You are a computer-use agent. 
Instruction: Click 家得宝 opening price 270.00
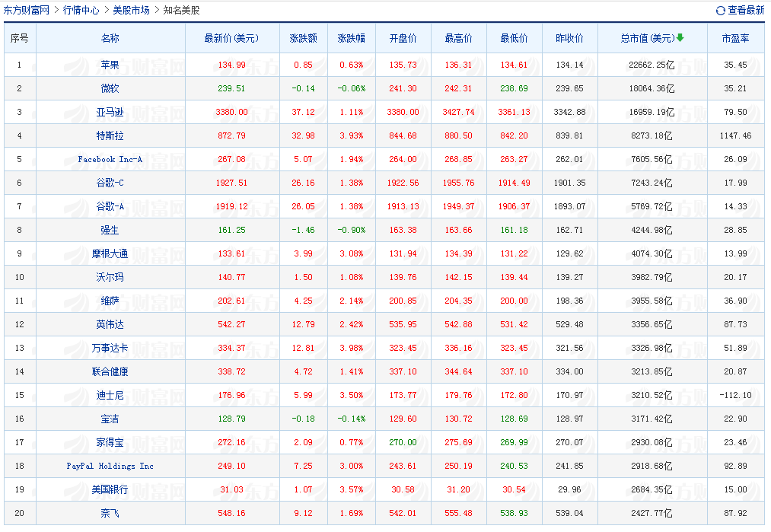(403, 442)
